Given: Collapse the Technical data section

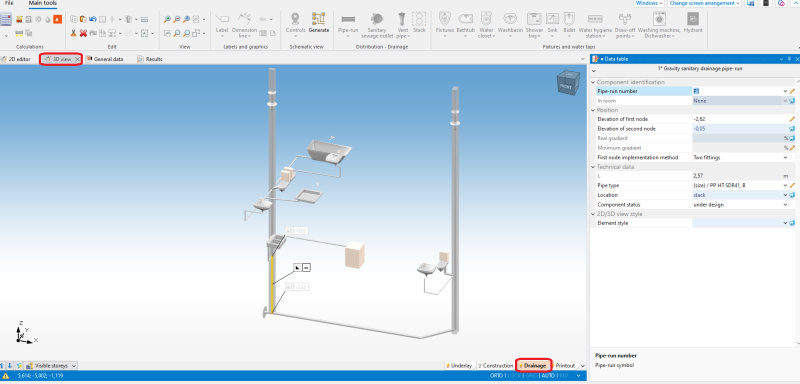Looking at the screenshot, I should pyautogui.click(x=593, y=167).
